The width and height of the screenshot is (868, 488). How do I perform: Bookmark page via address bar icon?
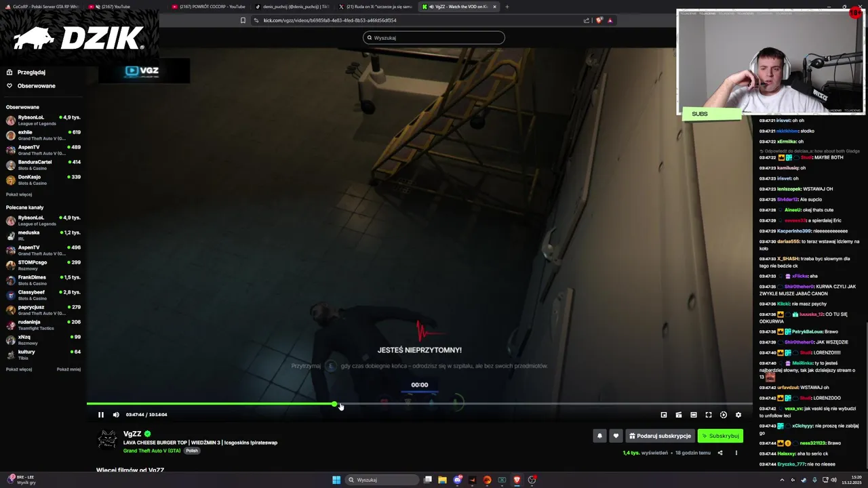[x=243, y=20]
